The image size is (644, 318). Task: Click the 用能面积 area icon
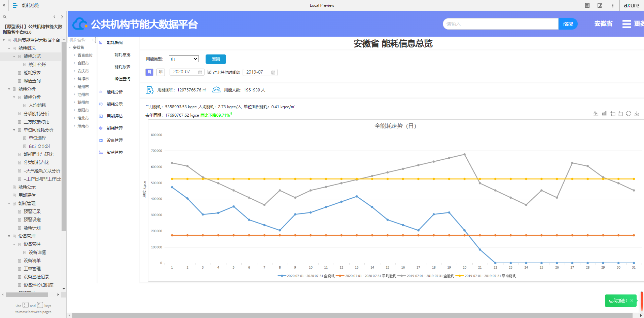[150, 90]
